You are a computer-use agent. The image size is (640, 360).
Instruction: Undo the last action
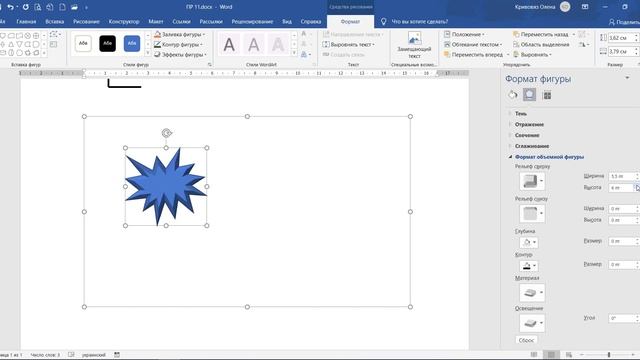click(10, 7)
